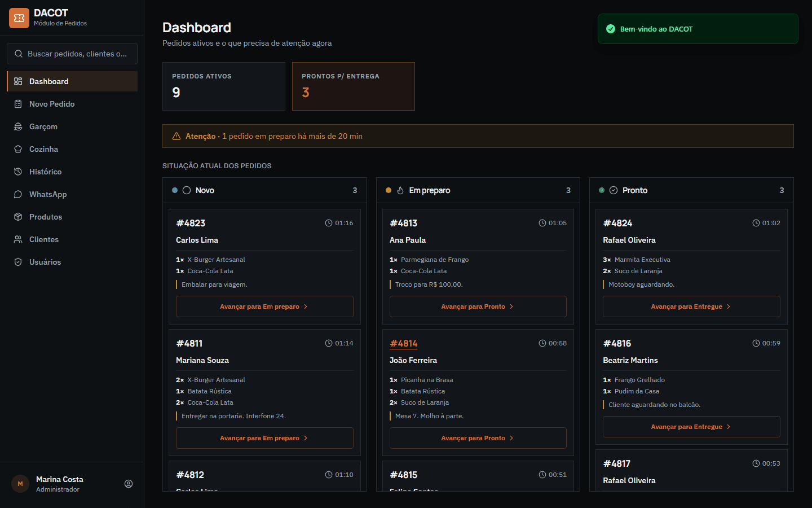
Task: Click the account icon beside Marina Costa
Action: click(x=129, y=484)
